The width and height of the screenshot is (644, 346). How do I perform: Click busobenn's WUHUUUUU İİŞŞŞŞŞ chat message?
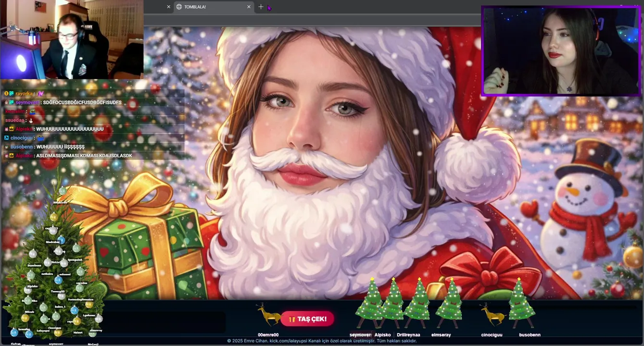(x=94, y=147)
